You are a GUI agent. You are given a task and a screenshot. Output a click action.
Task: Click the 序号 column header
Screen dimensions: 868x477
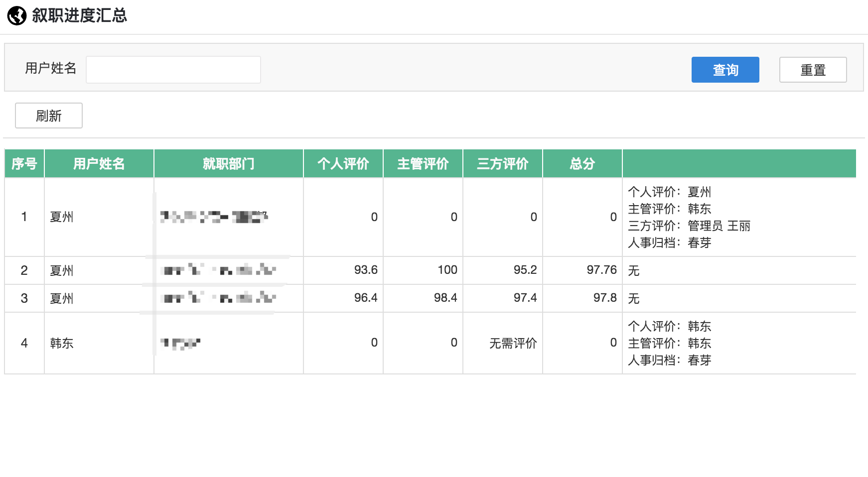tap(24, 164)
